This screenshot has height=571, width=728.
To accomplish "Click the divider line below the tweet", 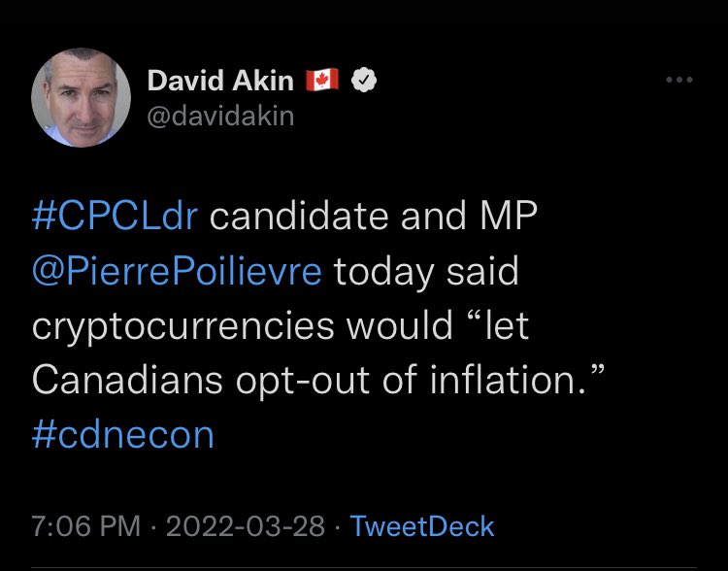I will pyautogui.click(x=364, y=566).
